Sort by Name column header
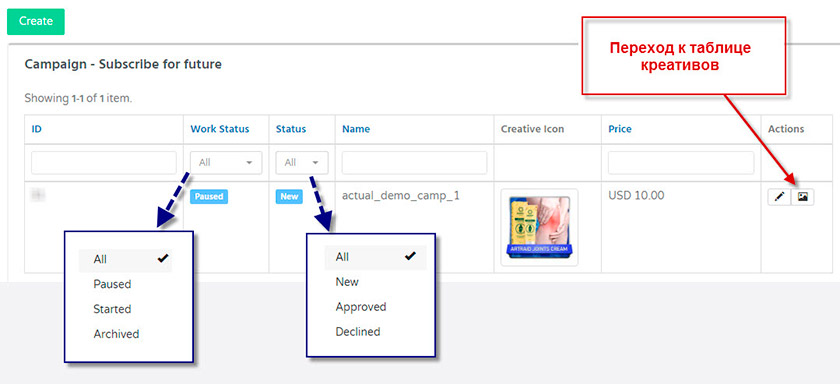The image size is (840, 384). coord(356,129)
